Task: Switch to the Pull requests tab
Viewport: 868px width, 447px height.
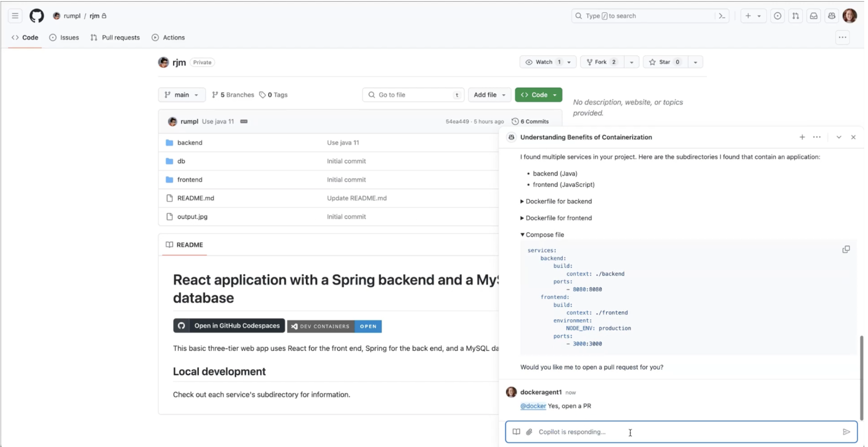Action: [115, 37]
